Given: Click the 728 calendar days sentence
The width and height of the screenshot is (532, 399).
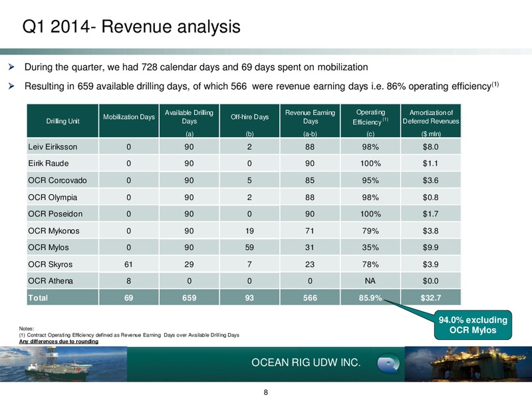Looking at the screenshot, I should (x=196, y=67).
